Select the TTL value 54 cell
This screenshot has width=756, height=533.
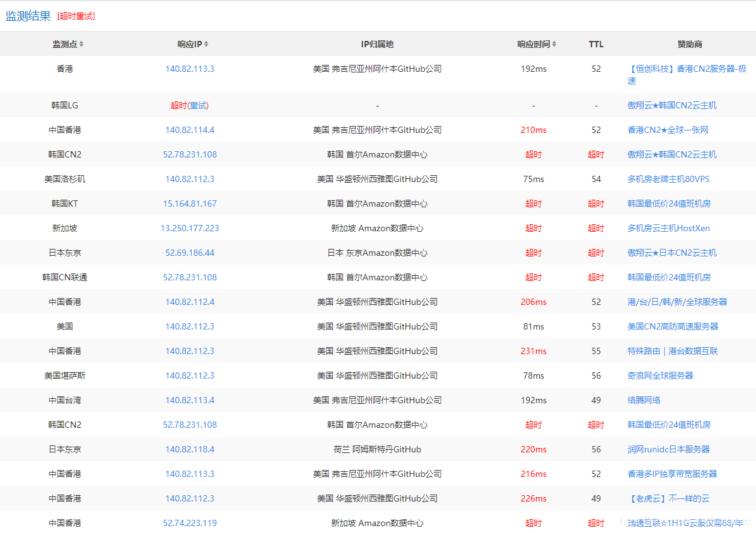tap(596, 179)
